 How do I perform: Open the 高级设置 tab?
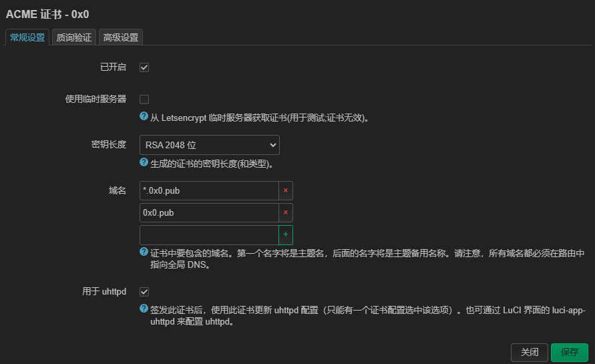click(x=121, y=37)
